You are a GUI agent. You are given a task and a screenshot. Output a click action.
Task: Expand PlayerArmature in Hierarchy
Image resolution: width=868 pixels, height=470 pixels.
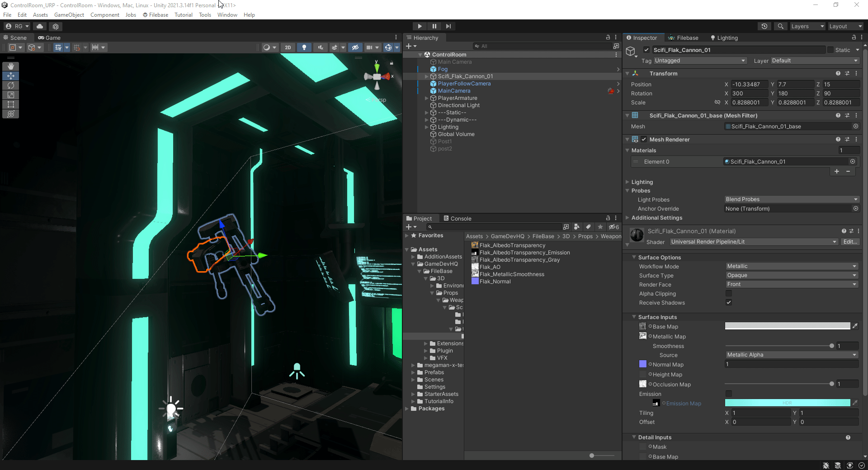tap(426, 98)
